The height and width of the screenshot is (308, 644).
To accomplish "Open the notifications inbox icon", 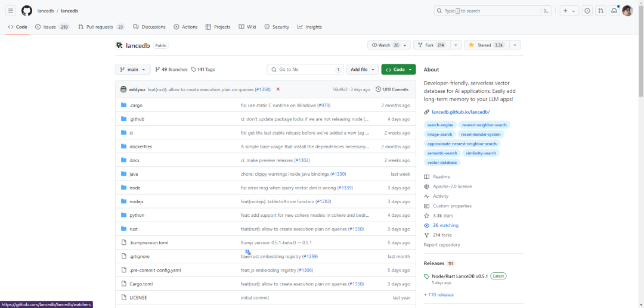I will tap(614, 11).
